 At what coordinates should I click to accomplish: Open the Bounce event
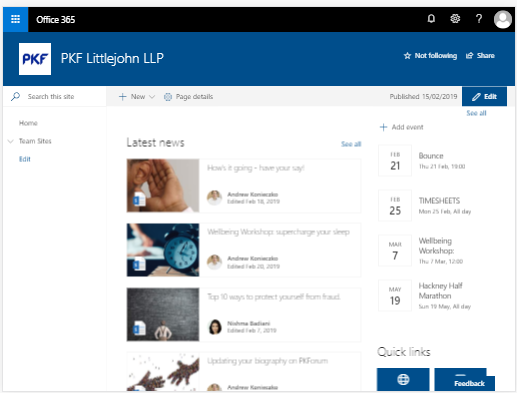(431, 156)
